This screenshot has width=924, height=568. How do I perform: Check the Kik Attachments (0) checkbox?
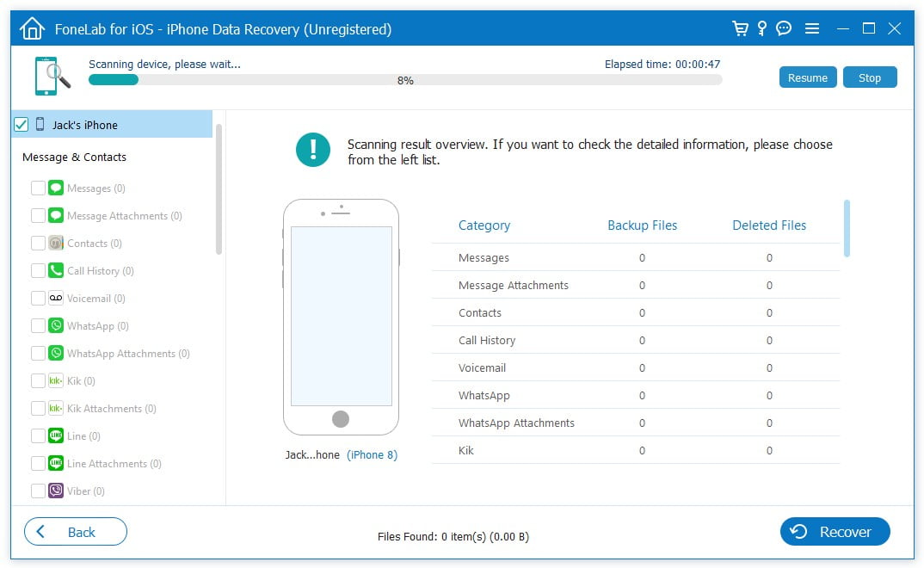[39, 408]
